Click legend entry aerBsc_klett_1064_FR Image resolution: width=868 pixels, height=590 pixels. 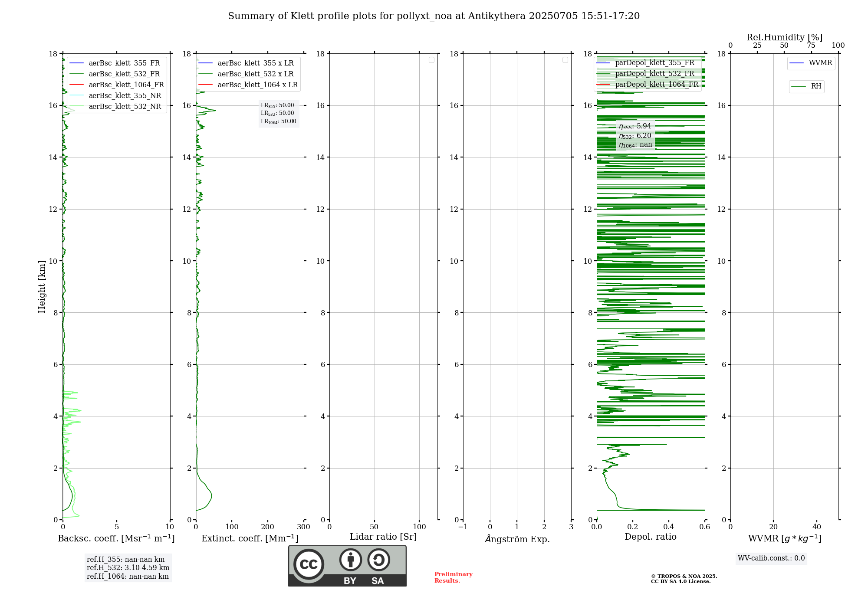(x=117, y=85)
